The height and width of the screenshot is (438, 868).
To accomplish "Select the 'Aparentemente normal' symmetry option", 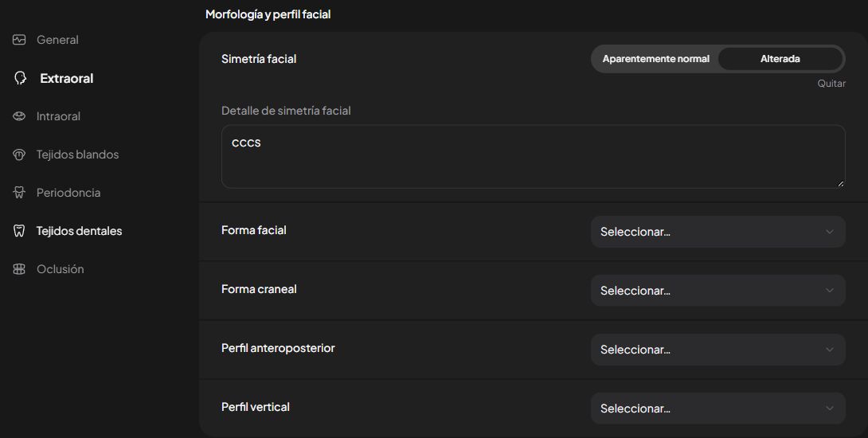I will (656, 59).
